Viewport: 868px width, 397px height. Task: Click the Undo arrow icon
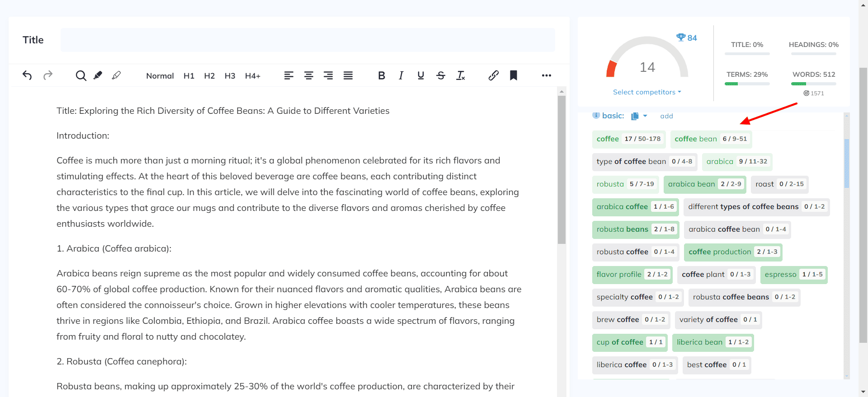(x=27, y=75)
